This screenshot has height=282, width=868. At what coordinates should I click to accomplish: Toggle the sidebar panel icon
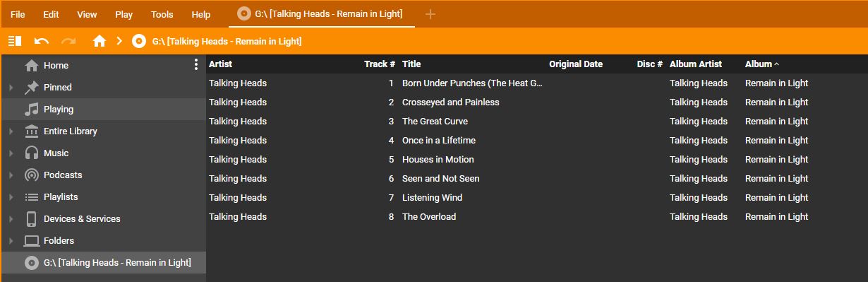tap(15, 41)
